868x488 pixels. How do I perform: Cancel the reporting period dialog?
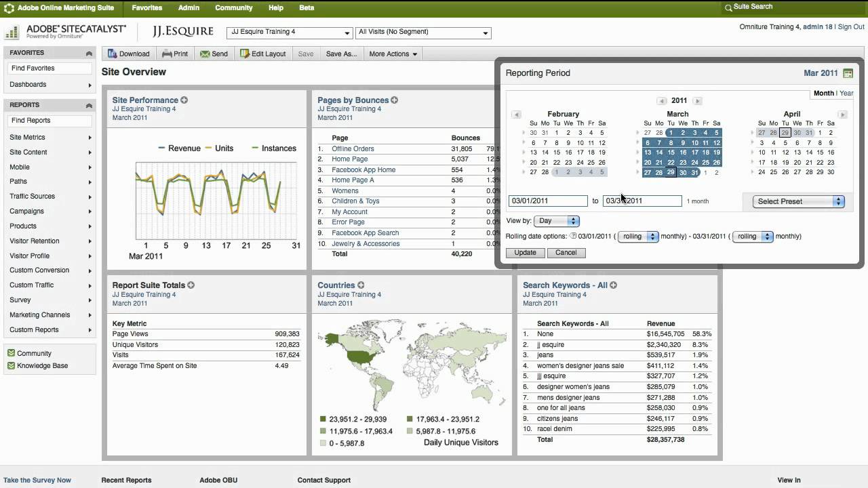point(566,253)
